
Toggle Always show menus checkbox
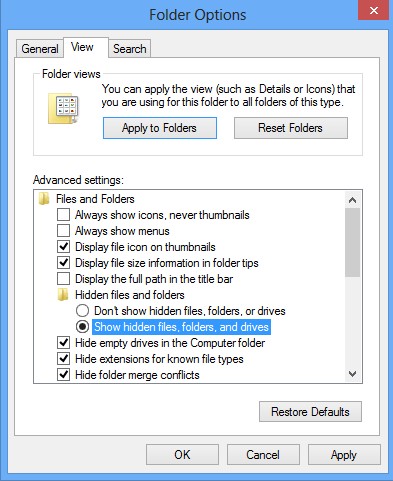(x=63, y=231)
